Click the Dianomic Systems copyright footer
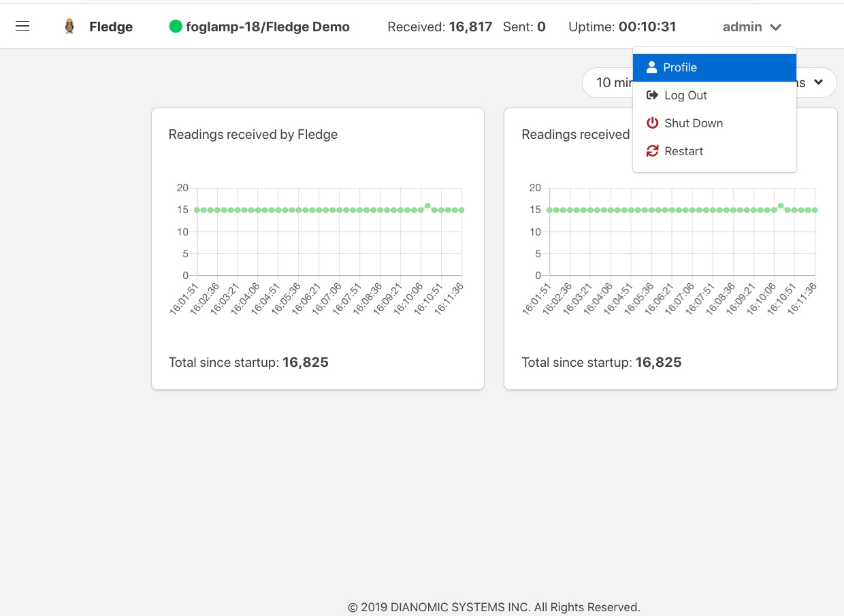Screen dimensions: 844x616 point(493,607)
